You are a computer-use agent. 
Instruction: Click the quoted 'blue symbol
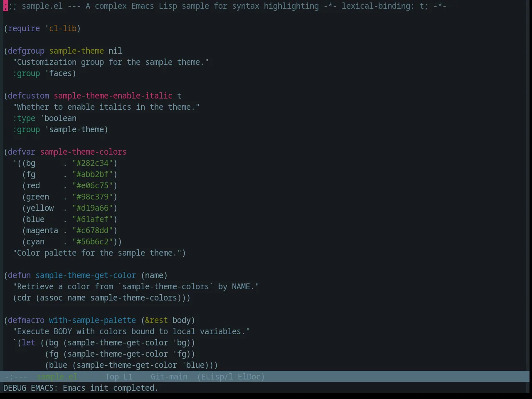click(x=193, y=365)
